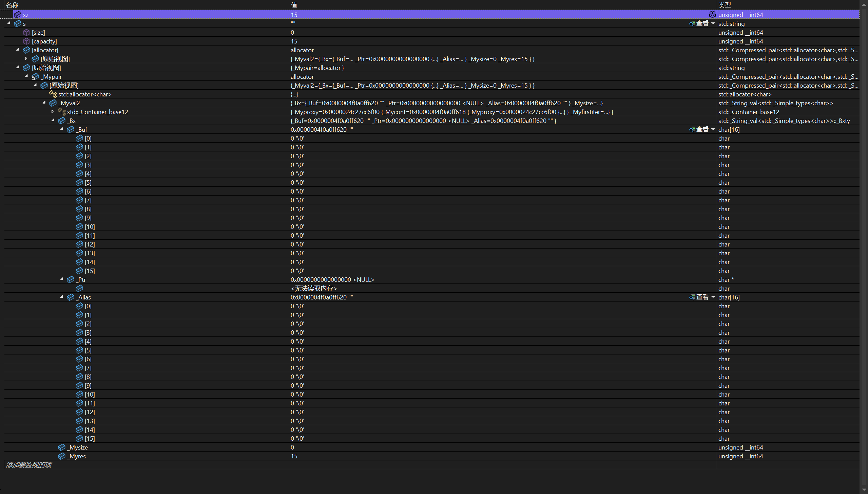Click the field icon next to _Mysize
This screenshot has height=494, width=868.
click(x=62, y=447)
